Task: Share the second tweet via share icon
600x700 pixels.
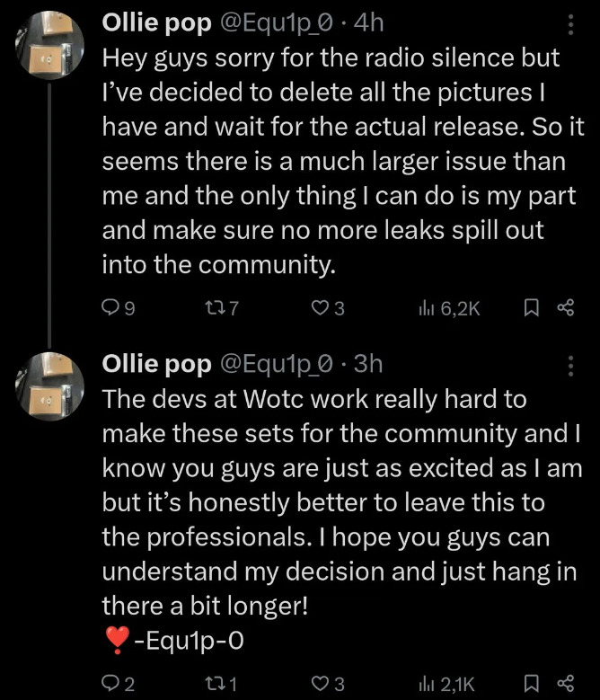Action: tap(566, 684)
